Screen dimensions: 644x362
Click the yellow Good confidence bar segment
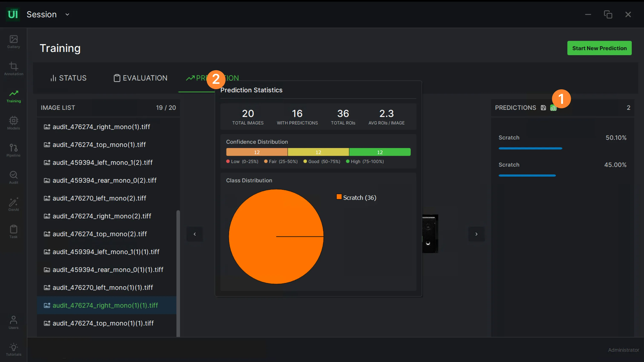point(318,152)
